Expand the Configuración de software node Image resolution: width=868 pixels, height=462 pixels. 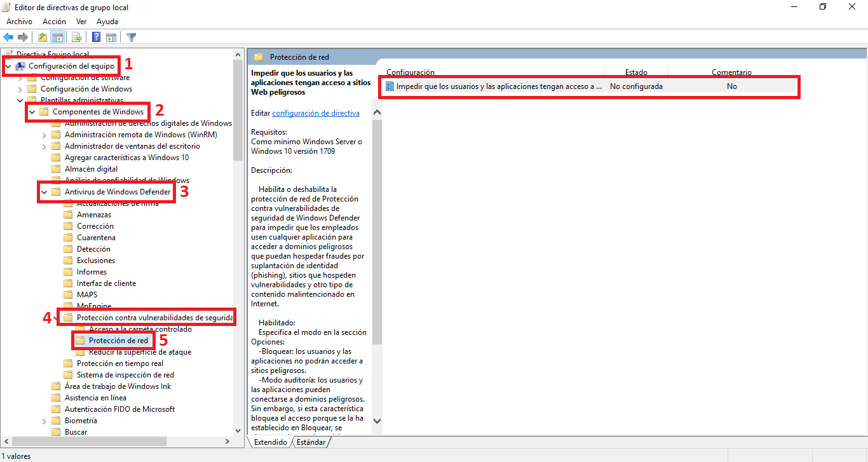click(20, 78)
